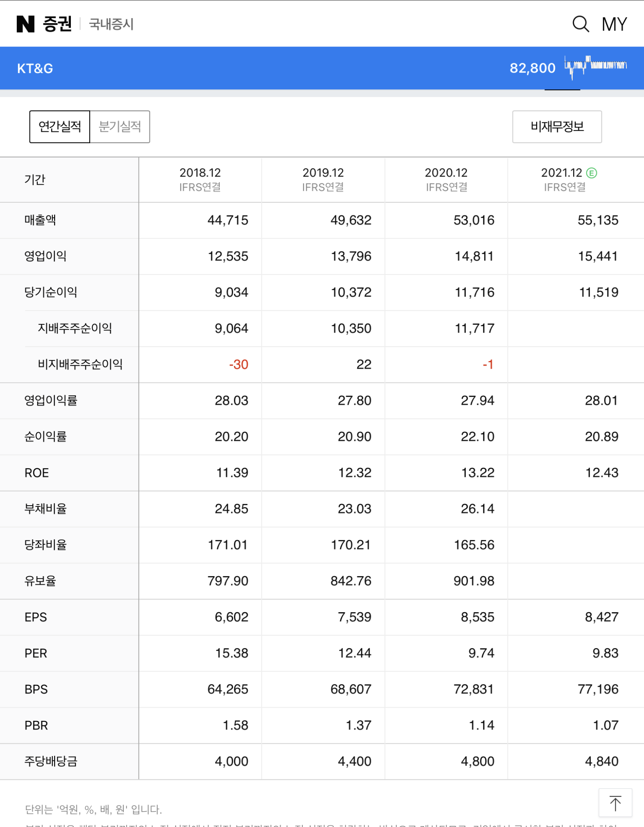Click the 22 minority interest value
The width and height of the screenshot is (644, 827).
click(x=364, y=365)
